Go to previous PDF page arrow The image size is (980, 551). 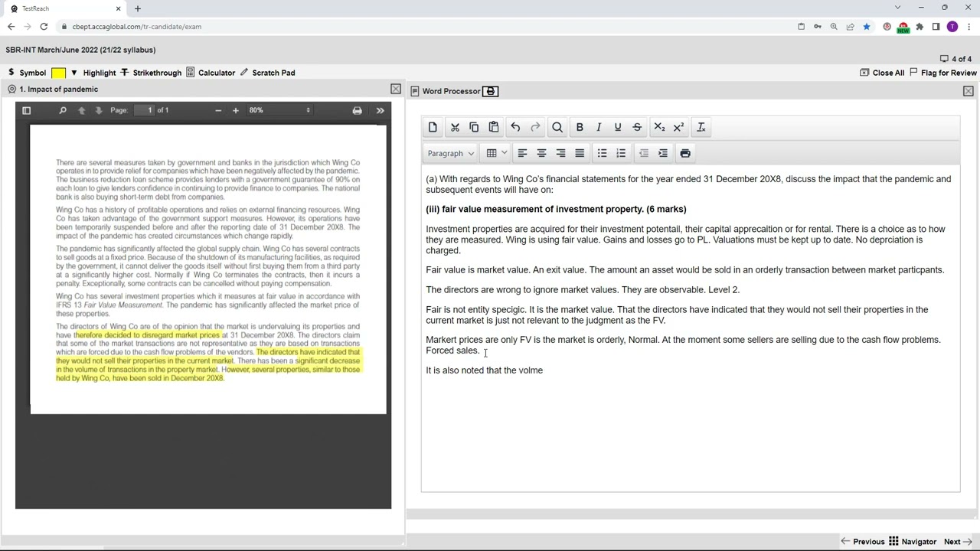[x=81, y=110]
